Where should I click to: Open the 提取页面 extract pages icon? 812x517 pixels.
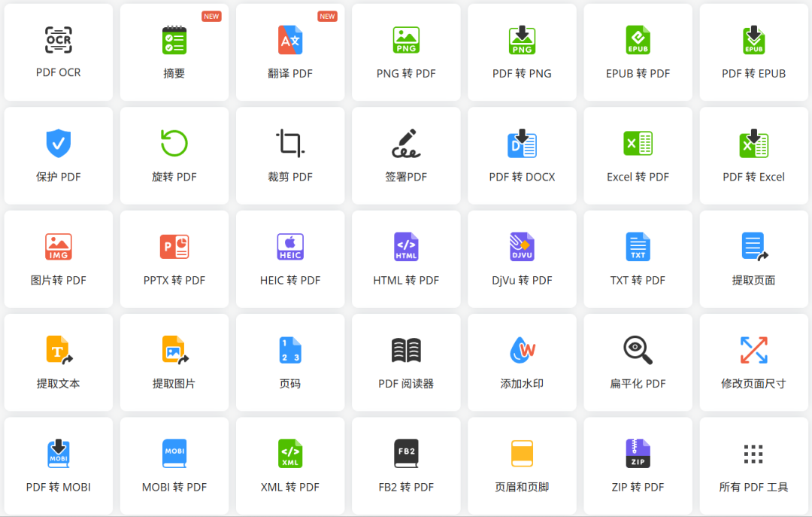pos(754,246)
